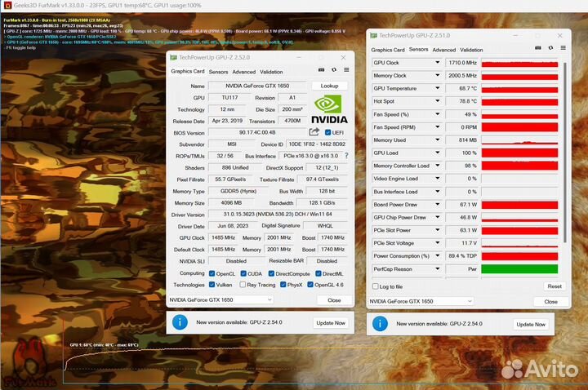Viewport: 588px width, 390px height.
Task: Toggle the CUDA checkbox
Action: [x=243, y=273]
